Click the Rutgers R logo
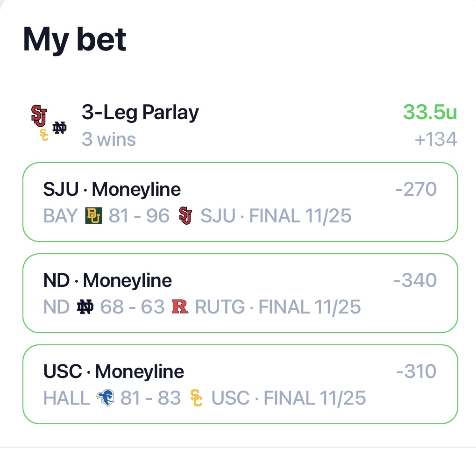Viewport: 476px width, 449px height. point(180,307)
